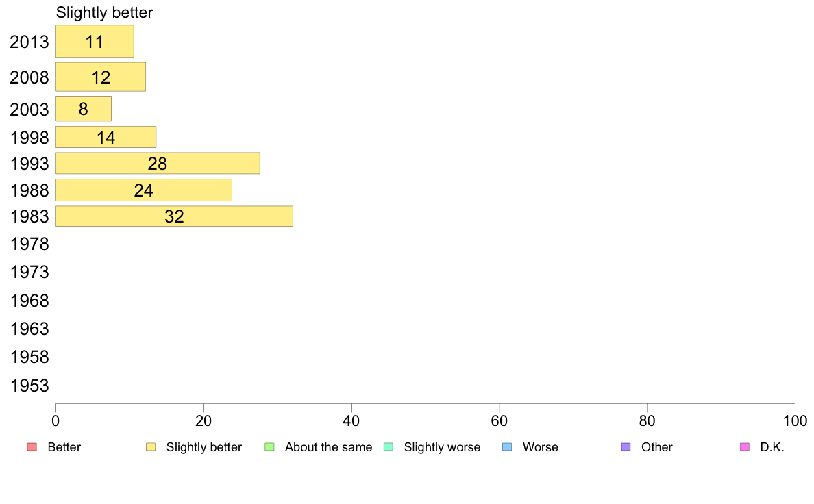The height and width of the screenshot is (504, 814).
Task: Select the 2003 bar showing 8
Action: (x=84, y=108)
